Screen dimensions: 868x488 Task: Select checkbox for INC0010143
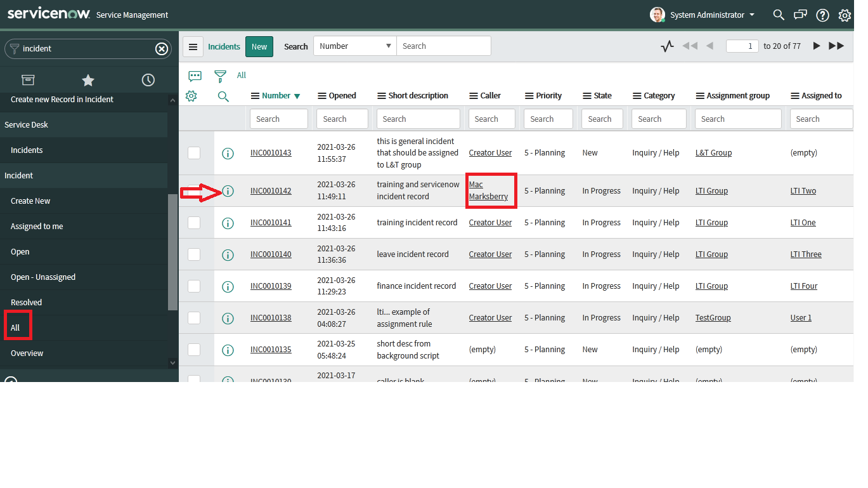pyautogui.click(x=194, y=152)
